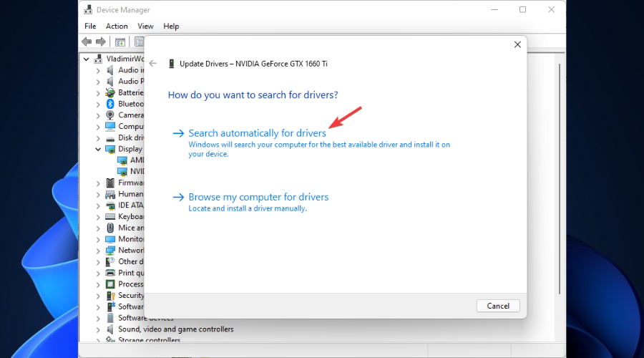The height and width of the screenshot is (358, 644).
Task: Click the Audio inputs speaker icon
Action: (x=110, y=70)
